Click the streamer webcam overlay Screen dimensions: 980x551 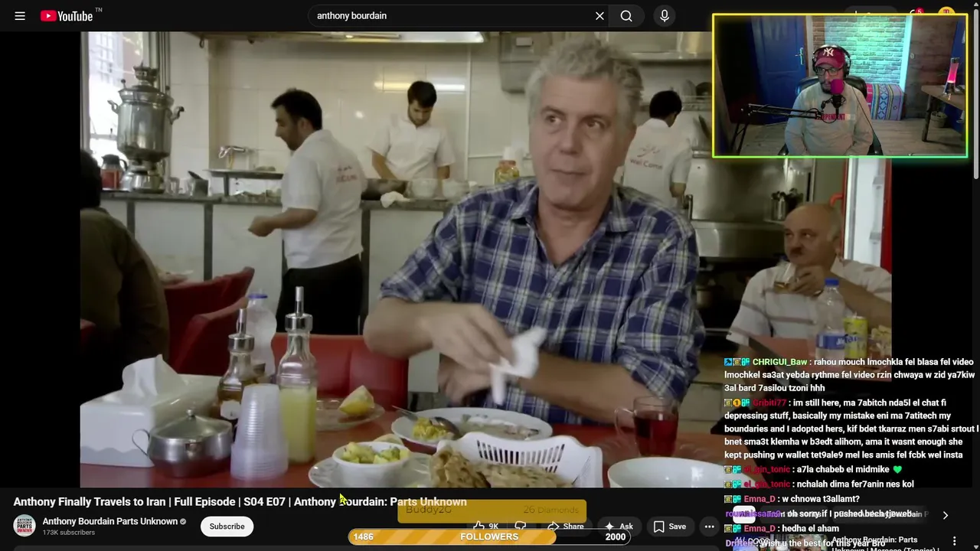tap(840, 86)
